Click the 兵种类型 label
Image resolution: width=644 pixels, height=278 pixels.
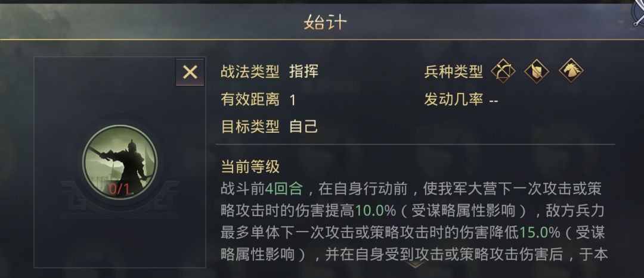click(453, 72)
